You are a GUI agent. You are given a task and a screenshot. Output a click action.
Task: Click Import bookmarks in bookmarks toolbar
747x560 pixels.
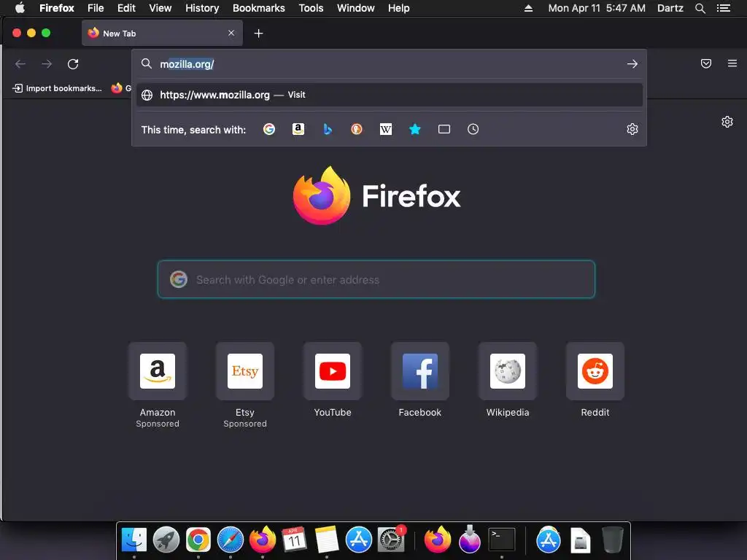[x=57, y=88]
